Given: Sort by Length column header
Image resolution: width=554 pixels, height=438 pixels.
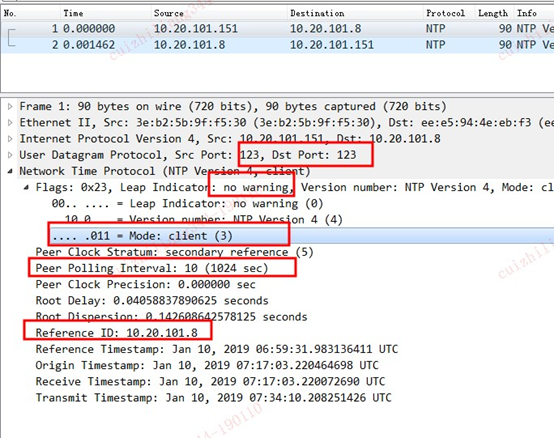Looking at the screenshot, I should click(x=494, y=13).
